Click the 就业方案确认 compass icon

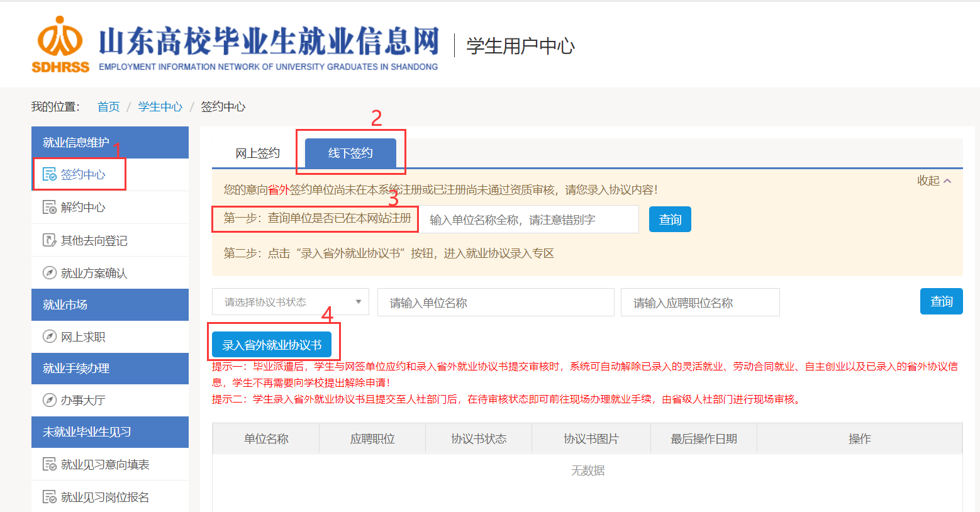pos(49,273)
